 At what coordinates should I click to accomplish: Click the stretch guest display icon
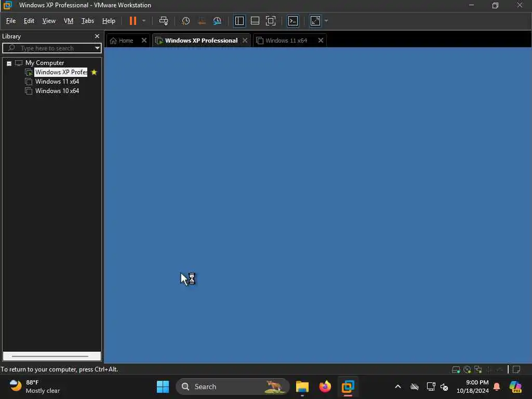pyautogui.click(x=315, y=21)
